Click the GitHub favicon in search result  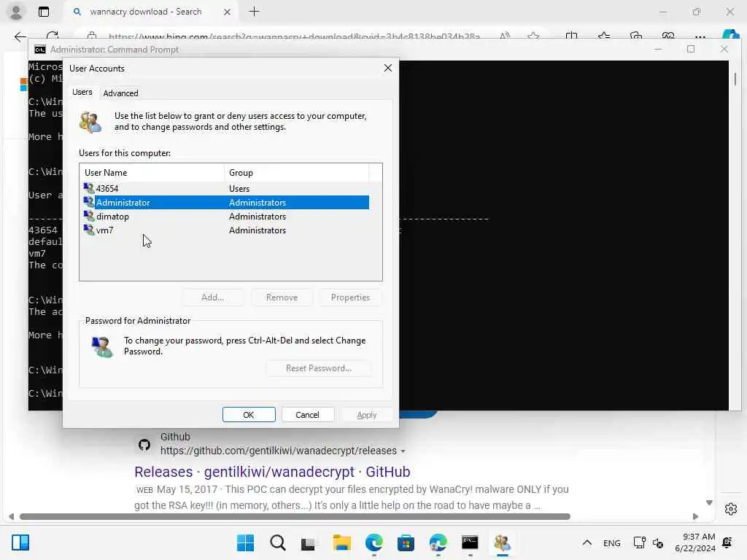click(x=144, y=445)
